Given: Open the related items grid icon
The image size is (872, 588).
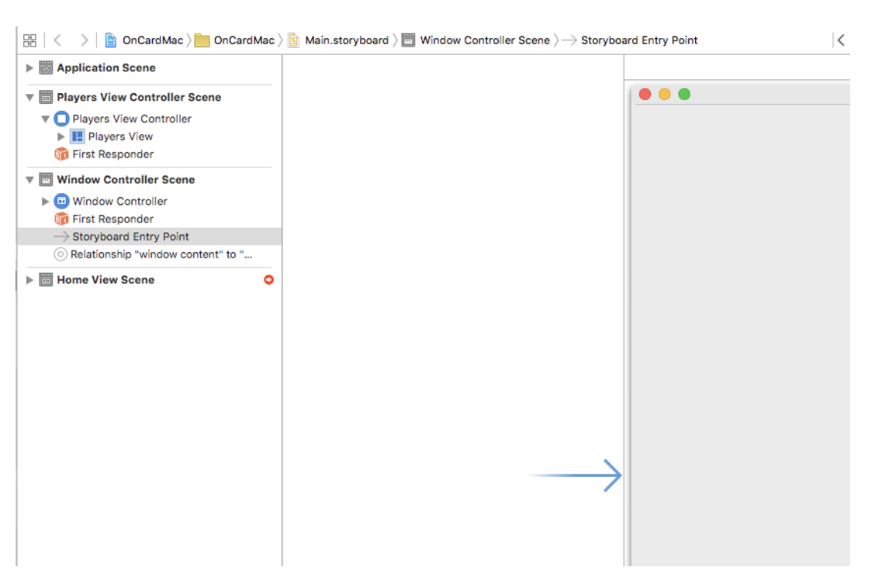Looking at the screenshot, I should click(x=29, y=40).
